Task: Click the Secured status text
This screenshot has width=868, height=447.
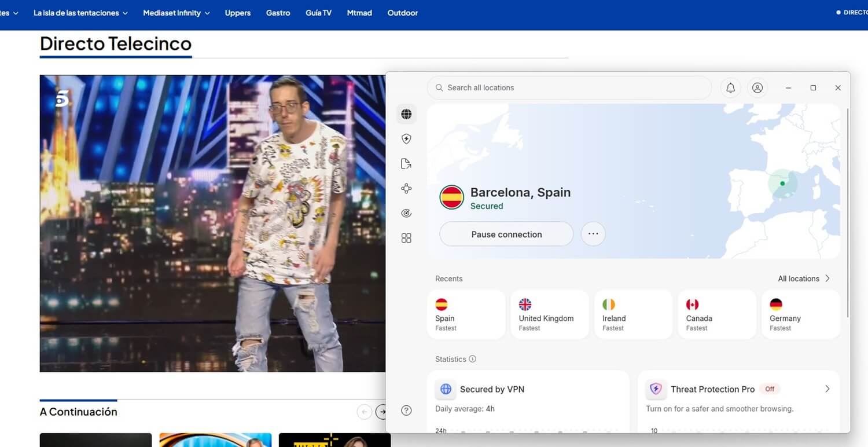Action: click(487, 206)
